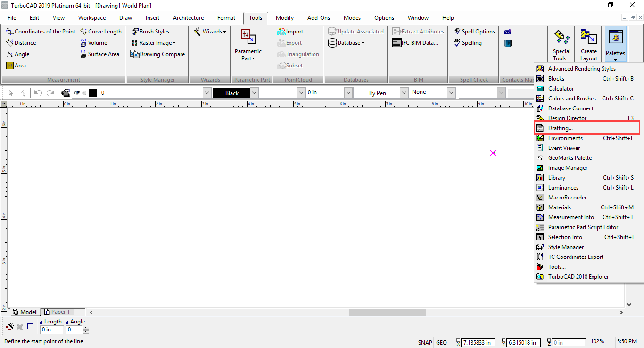The image size is (644, 348).
Task: Open the By Pen dropdown
Action: [404, 93]
